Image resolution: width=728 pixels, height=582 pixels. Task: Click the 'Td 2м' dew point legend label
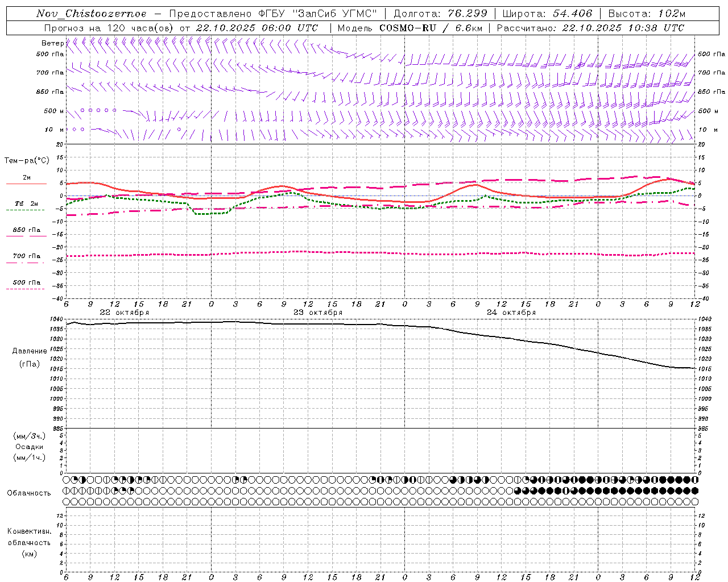pyautogui.click(x=27, y=203)
